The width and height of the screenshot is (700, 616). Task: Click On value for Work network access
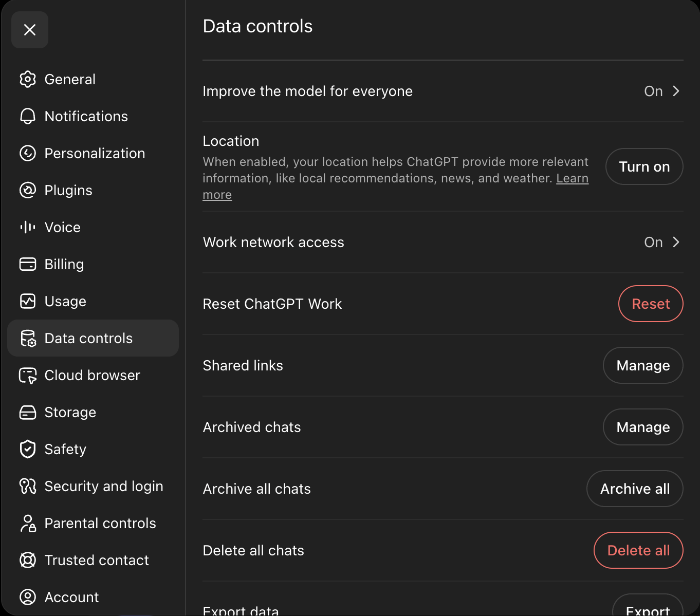point(653,242)
